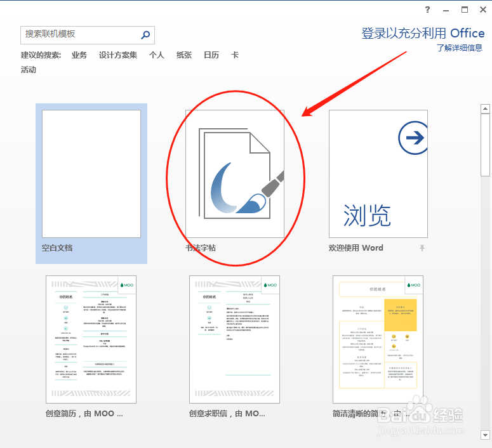The image size is (492, 448).
Task: Maximize the Word window
Action: pyautogui.click(x=465, y=10)
